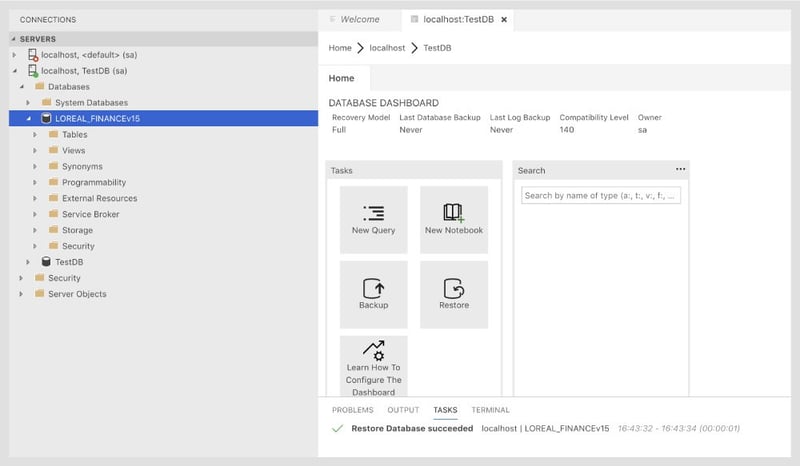Launch the Restore task
The image size is (800, 466).
tap(454, 295)
